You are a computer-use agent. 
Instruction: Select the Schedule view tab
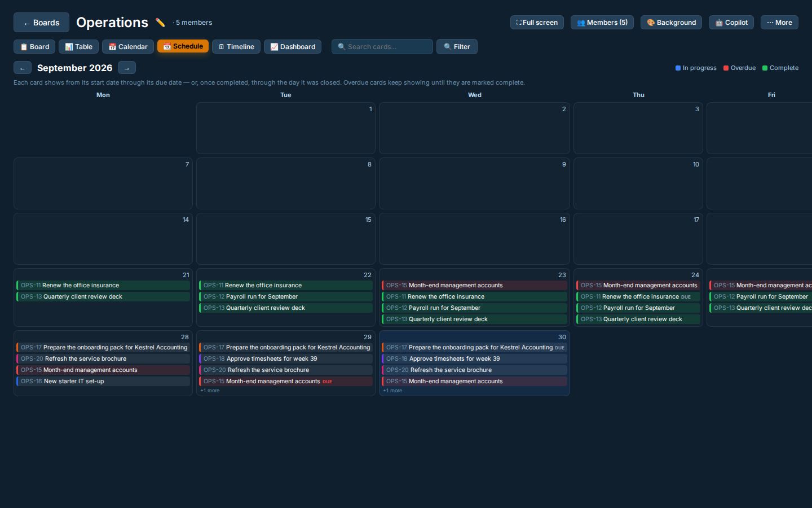point(183,46)
